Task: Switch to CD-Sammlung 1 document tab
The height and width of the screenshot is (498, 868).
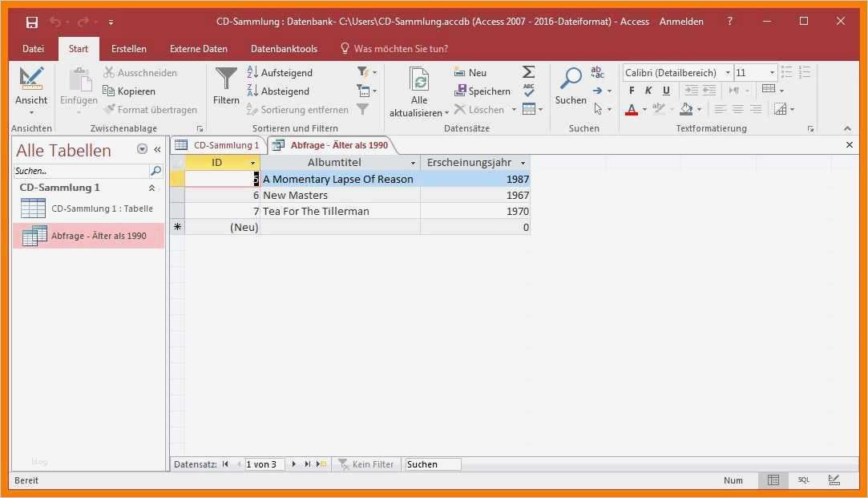Action: (218, 145)
